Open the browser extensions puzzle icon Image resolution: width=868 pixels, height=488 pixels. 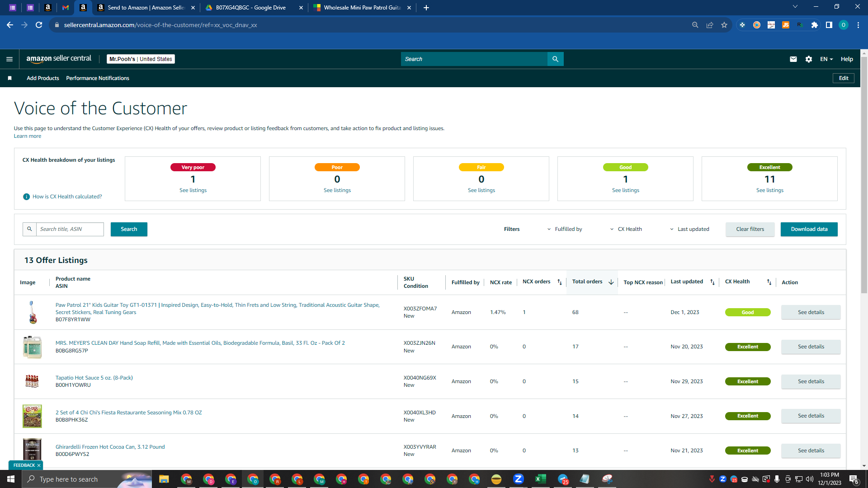[x=815, y=25]
